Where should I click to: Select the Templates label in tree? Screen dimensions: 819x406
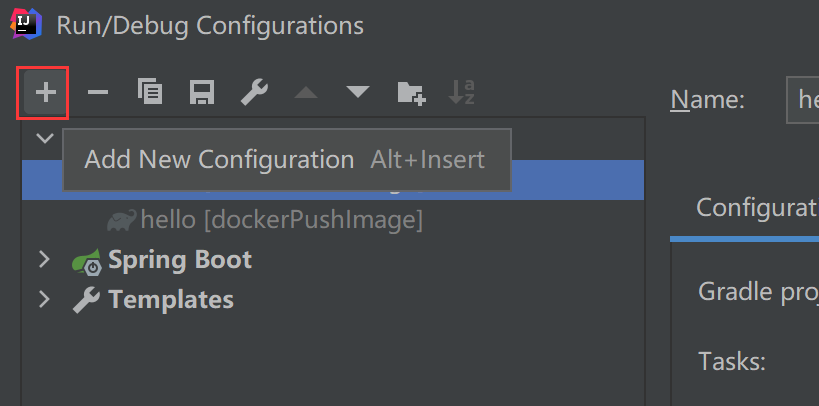pyautogui.click(x=171, y=299)
